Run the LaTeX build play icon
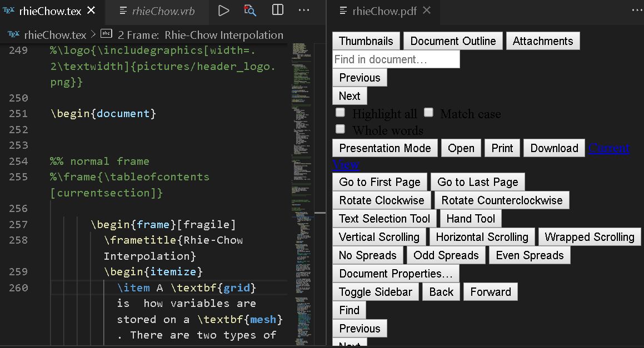 [223, 11]
